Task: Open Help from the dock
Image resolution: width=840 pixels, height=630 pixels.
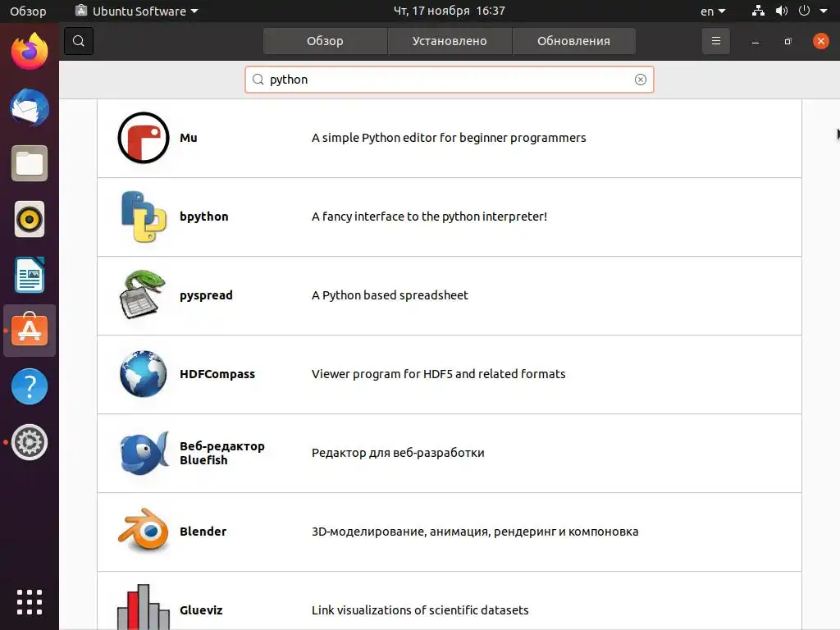Action: 30,386
